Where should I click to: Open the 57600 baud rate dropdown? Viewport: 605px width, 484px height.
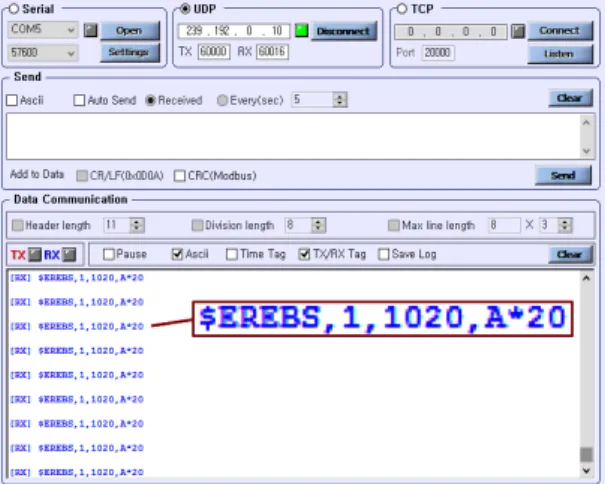(43, 53)
